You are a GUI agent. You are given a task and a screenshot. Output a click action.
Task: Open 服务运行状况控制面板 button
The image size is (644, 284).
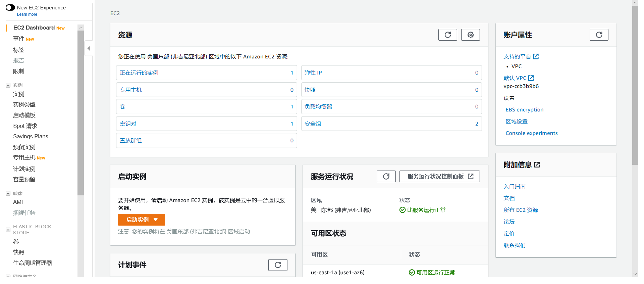point(439,177)
